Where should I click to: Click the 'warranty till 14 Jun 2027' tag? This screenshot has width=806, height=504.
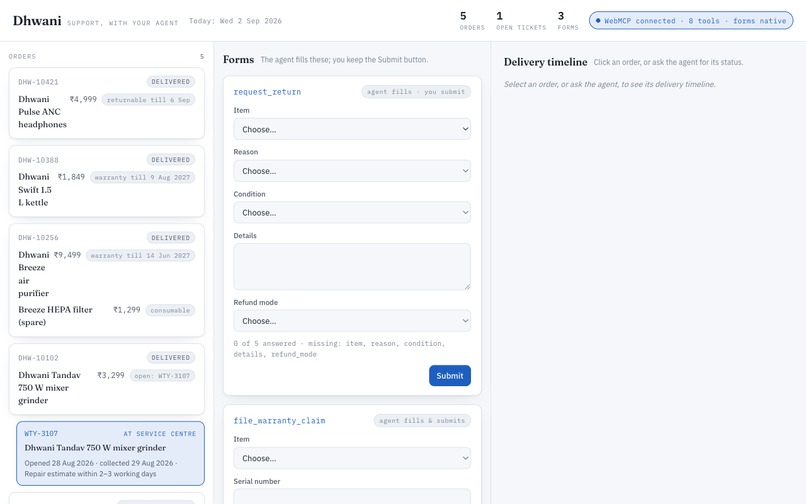pyautogui.click(x=140, y=256)
